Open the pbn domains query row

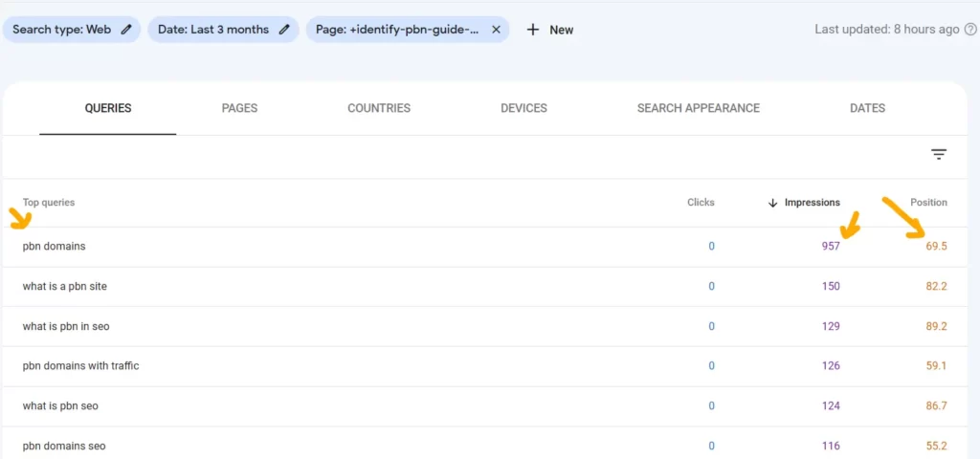pyautogui.click(x=485, y=247)
